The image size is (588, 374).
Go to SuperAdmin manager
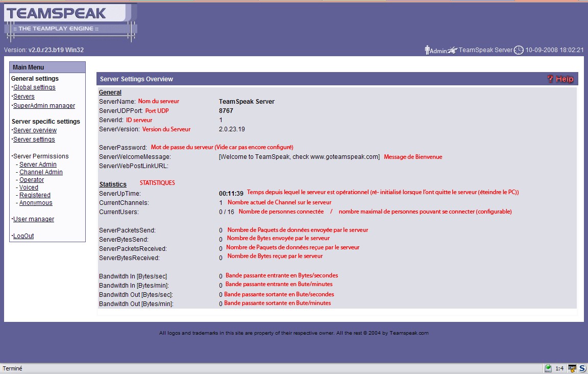tap(44, 106)
